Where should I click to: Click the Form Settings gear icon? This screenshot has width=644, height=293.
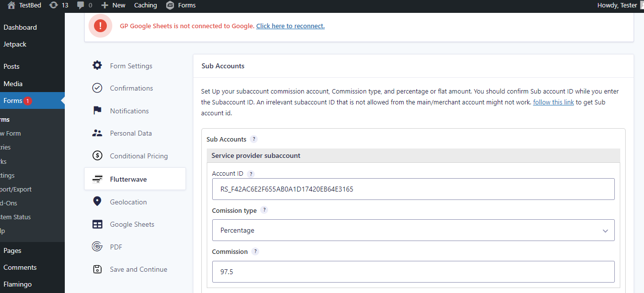click(97, 65)
